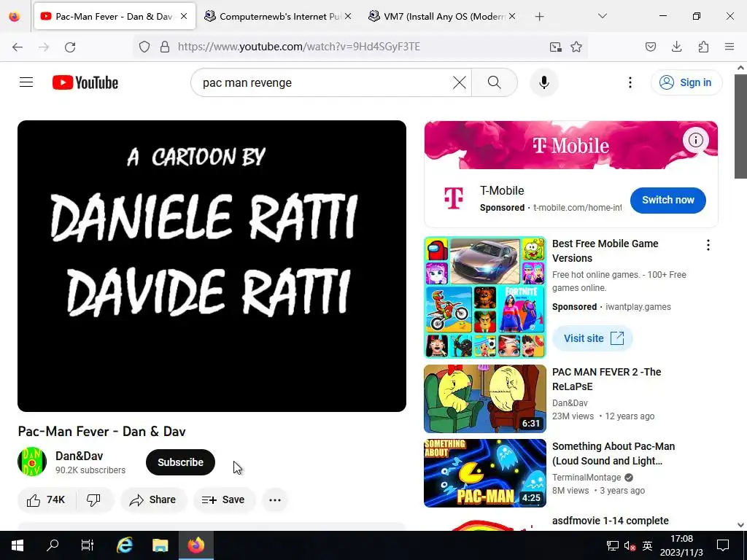Viewport: 747px width, 560px height.
Task: Open the YouTube guide hamburger menu
Action: [x=26, y=82]
